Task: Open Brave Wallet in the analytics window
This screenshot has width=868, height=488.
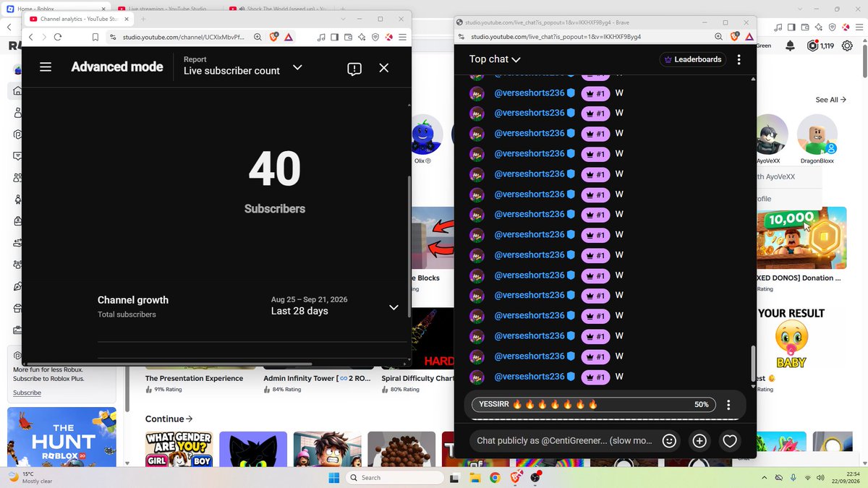Action: pos(348,37)
